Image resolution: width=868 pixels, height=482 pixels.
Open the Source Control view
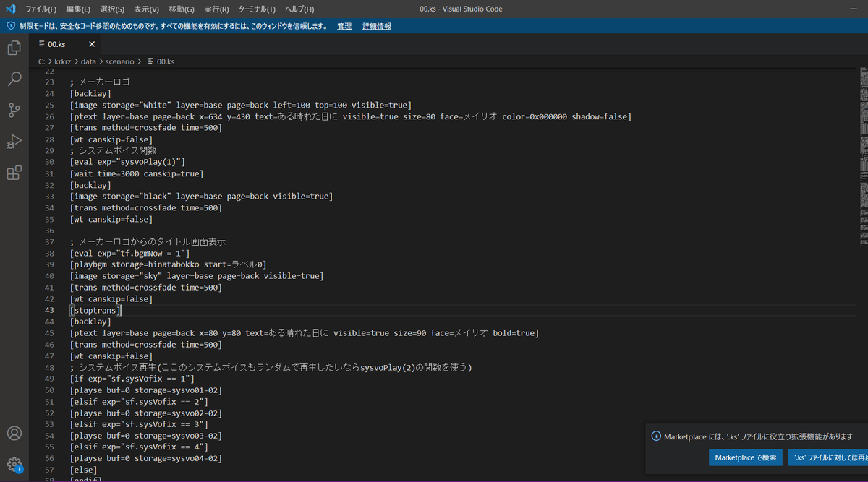click(x=14, y=111)
